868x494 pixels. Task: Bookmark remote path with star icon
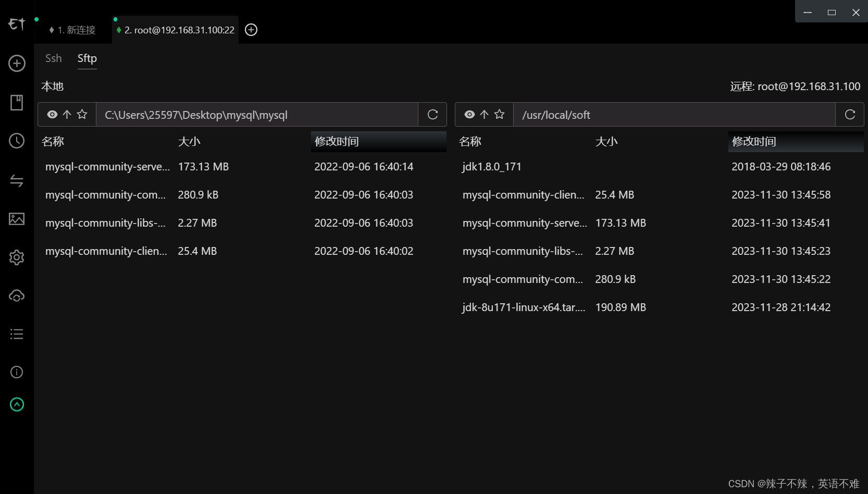(x=500, y=114)
